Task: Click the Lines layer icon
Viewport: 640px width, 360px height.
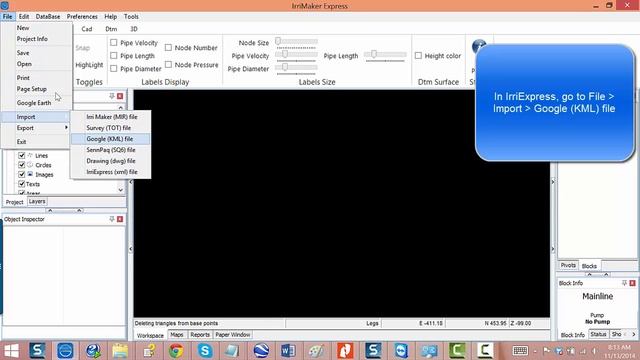Action: (x=30, y=156)
